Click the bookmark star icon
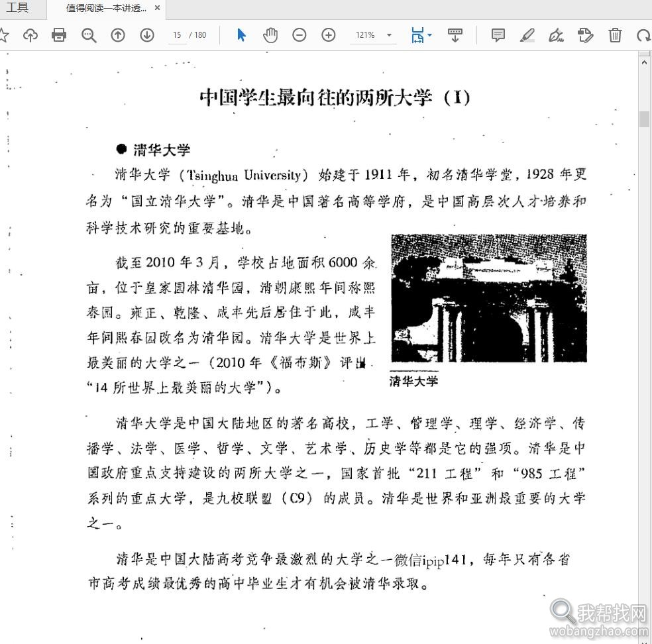The image size is (652, 644). click(4, 35)
